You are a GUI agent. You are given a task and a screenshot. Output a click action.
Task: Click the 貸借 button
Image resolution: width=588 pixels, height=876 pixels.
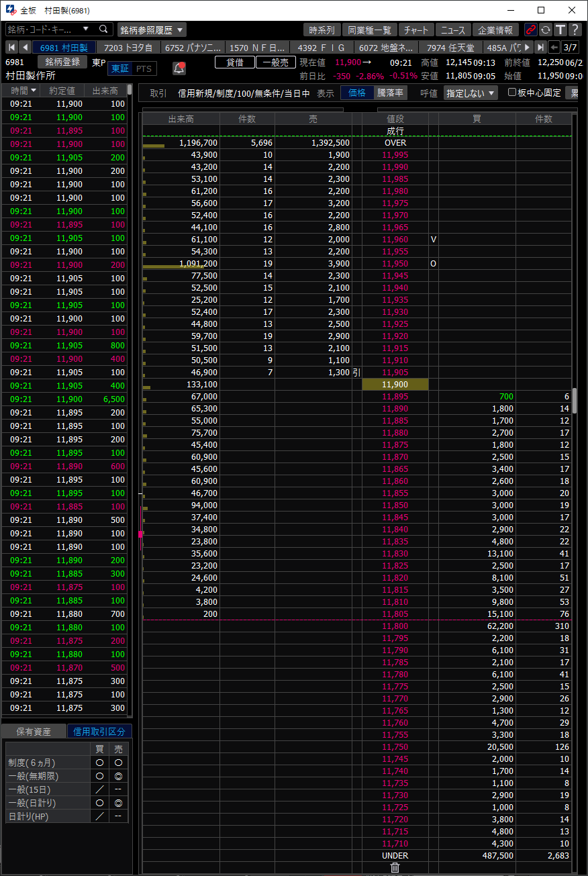point(235,62)
